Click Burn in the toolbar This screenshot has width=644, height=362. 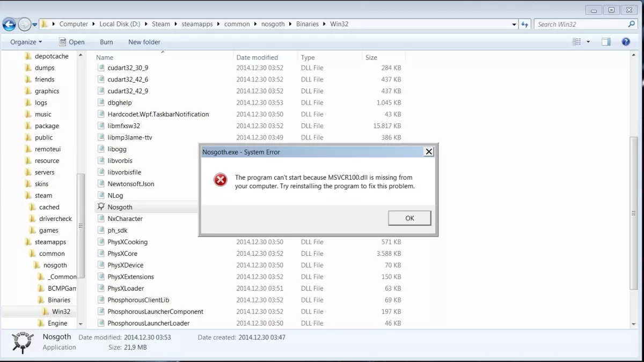[x=106, y=42]
